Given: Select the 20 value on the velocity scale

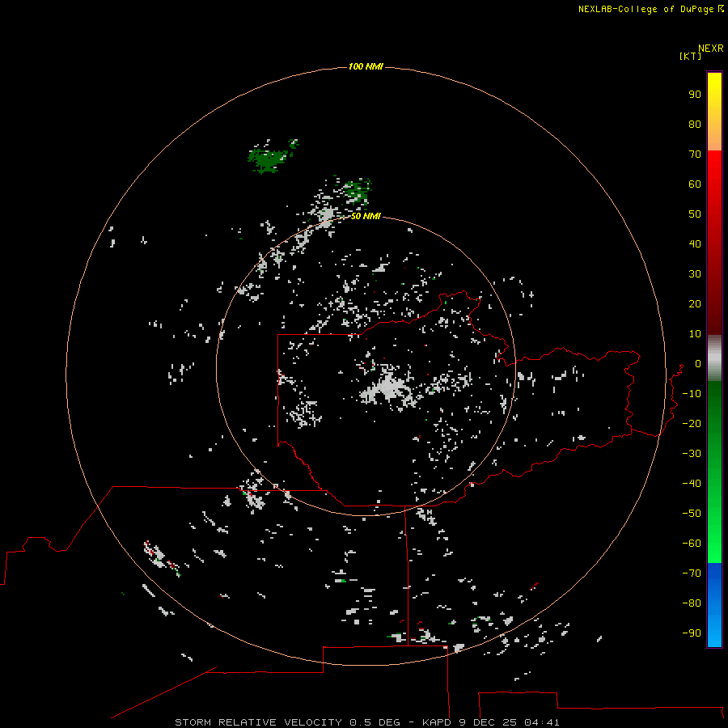Looking at the screenshot, I should (x=695, y=303).
